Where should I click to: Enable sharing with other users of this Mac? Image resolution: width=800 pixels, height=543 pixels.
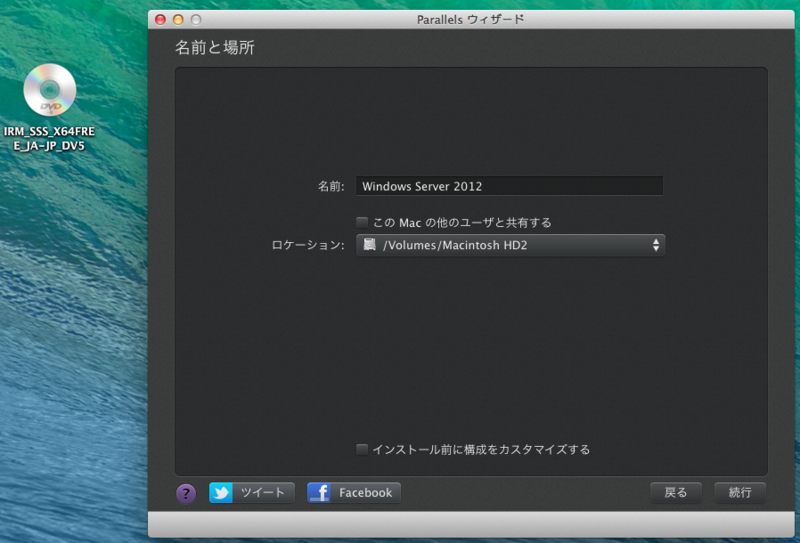(362, 223)
